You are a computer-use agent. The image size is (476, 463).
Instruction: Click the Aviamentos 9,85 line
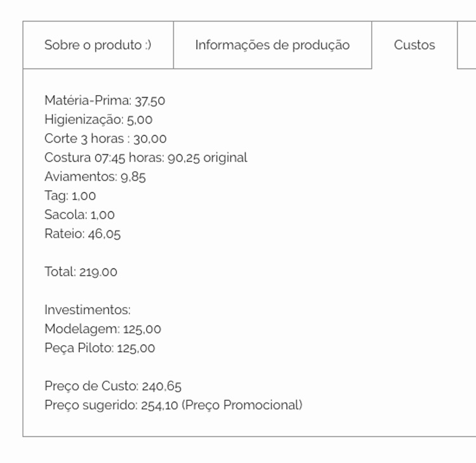tap(95, 176)
